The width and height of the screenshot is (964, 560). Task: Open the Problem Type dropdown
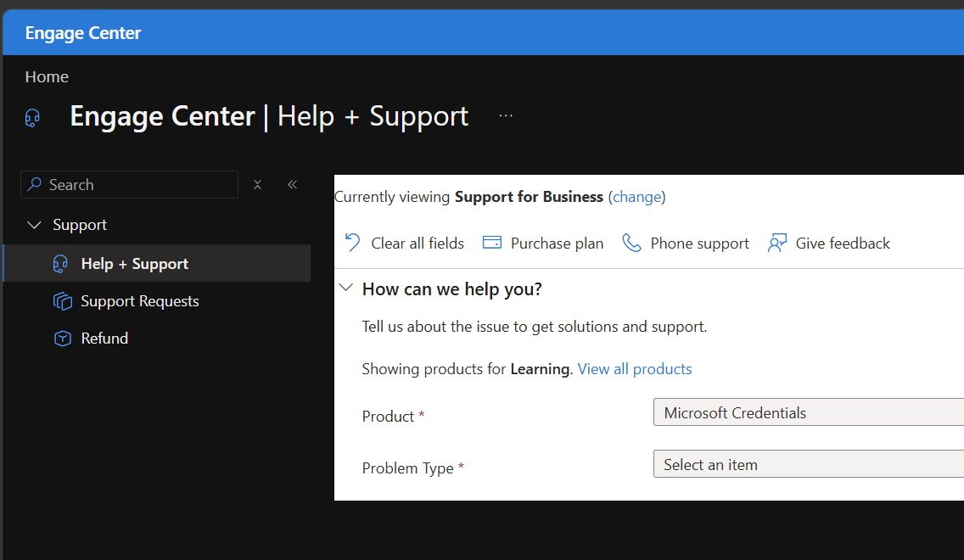[x=808, y=464]
